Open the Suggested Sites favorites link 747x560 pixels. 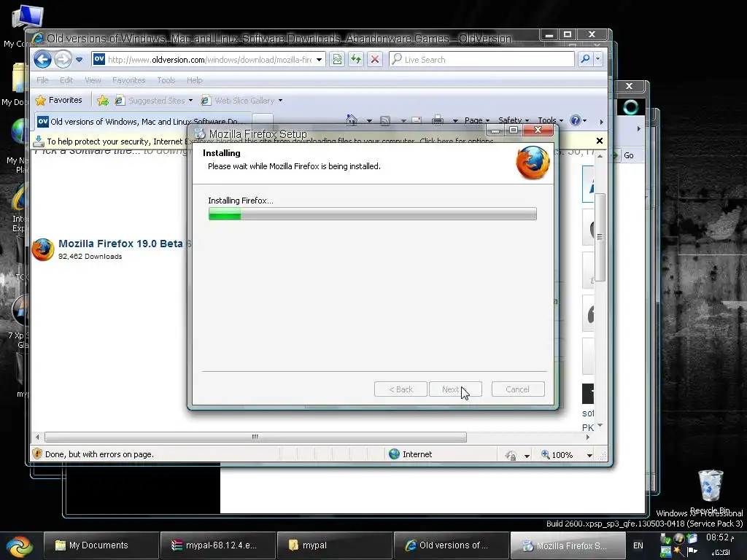[154, 101]
